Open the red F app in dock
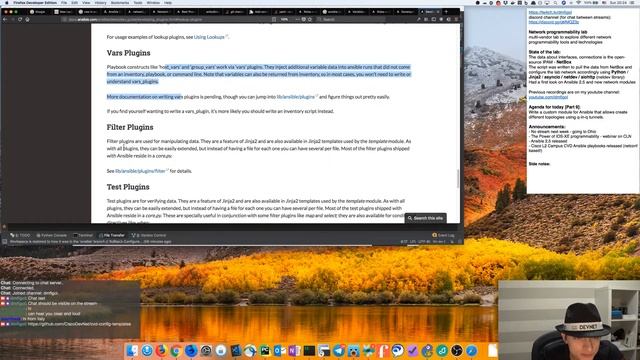The height and width of the screenshot is (360, 640). [383, 350]
